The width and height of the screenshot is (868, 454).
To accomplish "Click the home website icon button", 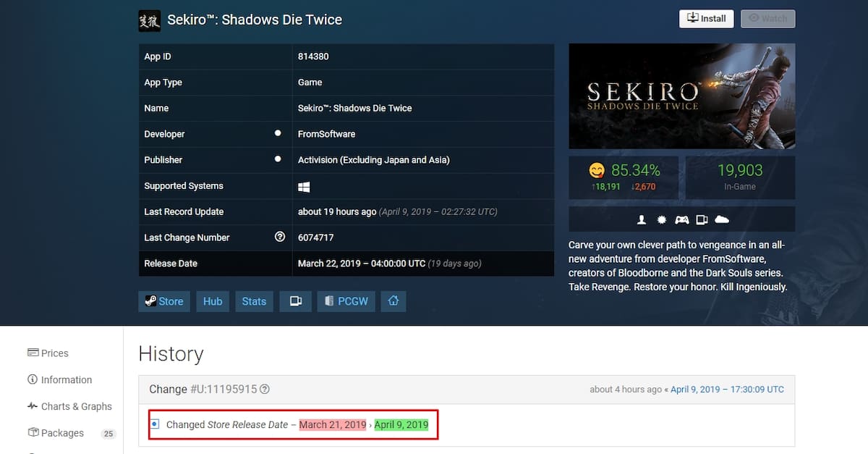I will 393,301.
